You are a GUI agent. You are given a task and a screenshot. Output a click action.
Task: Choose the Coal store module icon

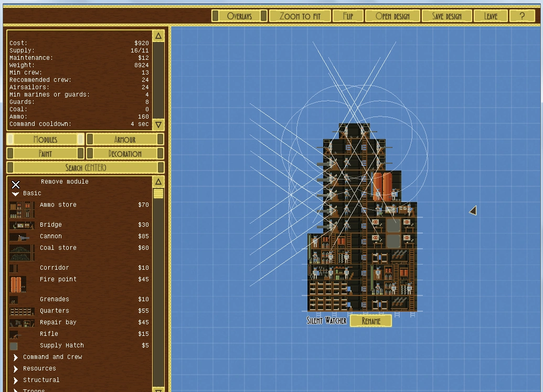22,252
